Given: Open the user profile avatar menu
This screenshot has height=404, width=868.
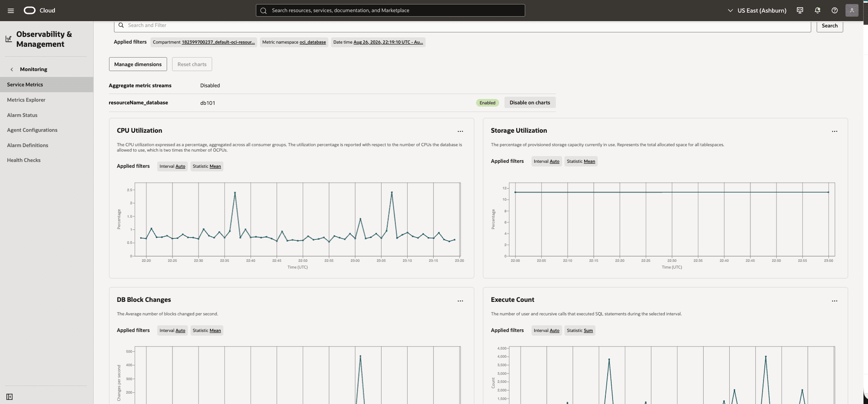Looking at the screenshot, I should [x=852, y=10].
